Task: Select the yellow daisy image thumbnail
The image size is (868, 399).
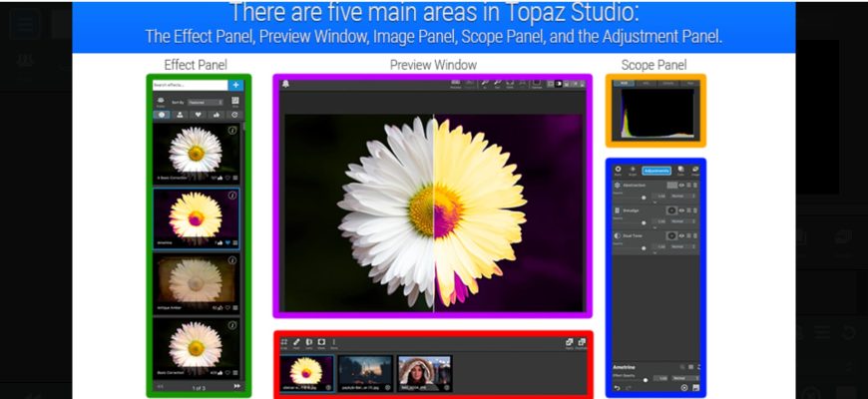Action: tap(306, 373)
